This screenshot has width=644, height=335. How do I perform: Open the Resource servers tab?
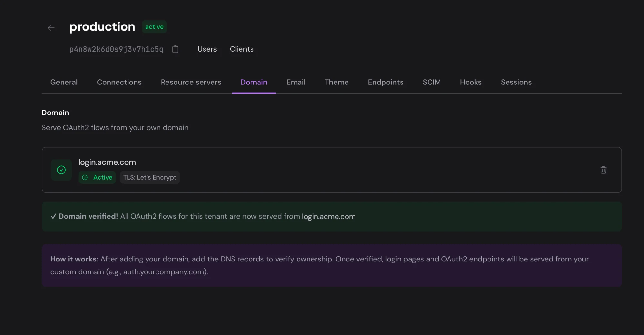coord(191,82)
